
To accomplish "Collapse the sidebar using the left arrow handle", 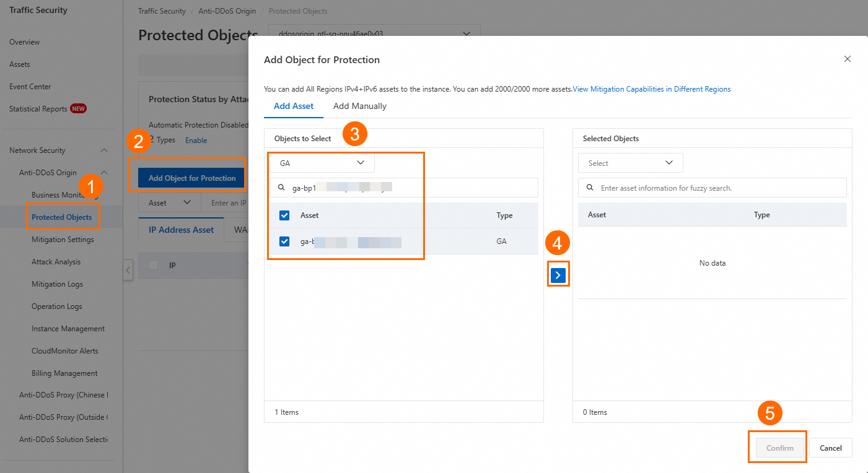I will click(x=128, y=270).
